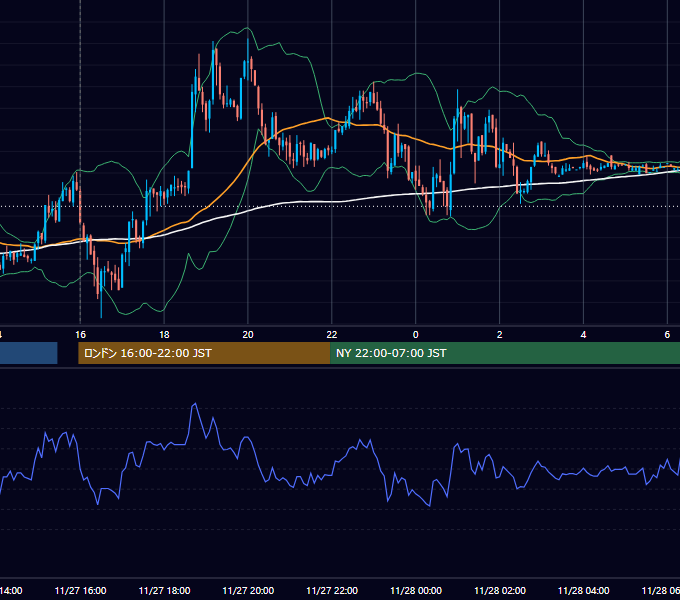Click the 11/28 04:00 timestamp label

(584, 590)
